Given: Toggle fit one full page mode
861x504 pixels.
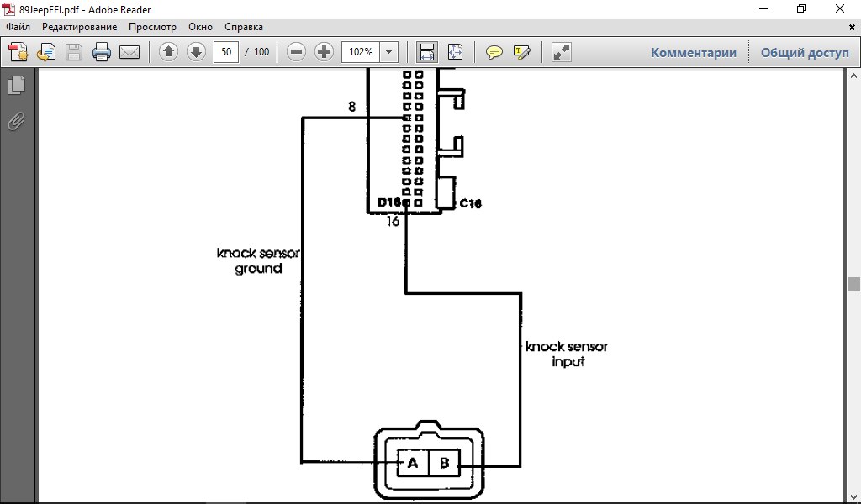Looking at the screenshot, I should click(455, 52).
